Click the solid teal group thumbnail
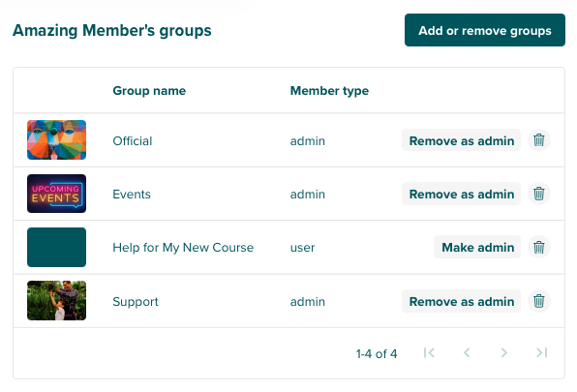This screenshot has width=577, height=392. pyautogui.click(x=57, y=247)
